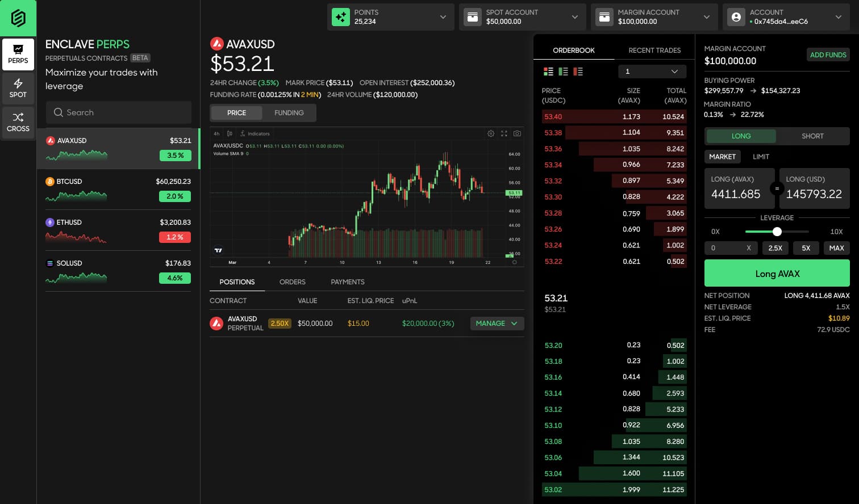Select BTCUSD market from list
The width and height of the screenshot is (859, 504).
click(118, 190)
